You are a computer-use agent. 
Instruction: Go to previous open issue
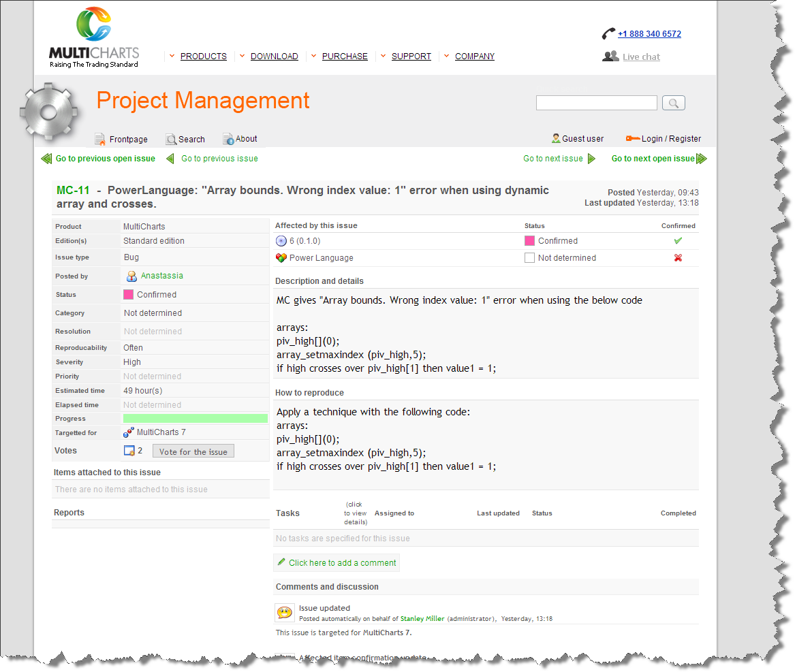point(106,158)
